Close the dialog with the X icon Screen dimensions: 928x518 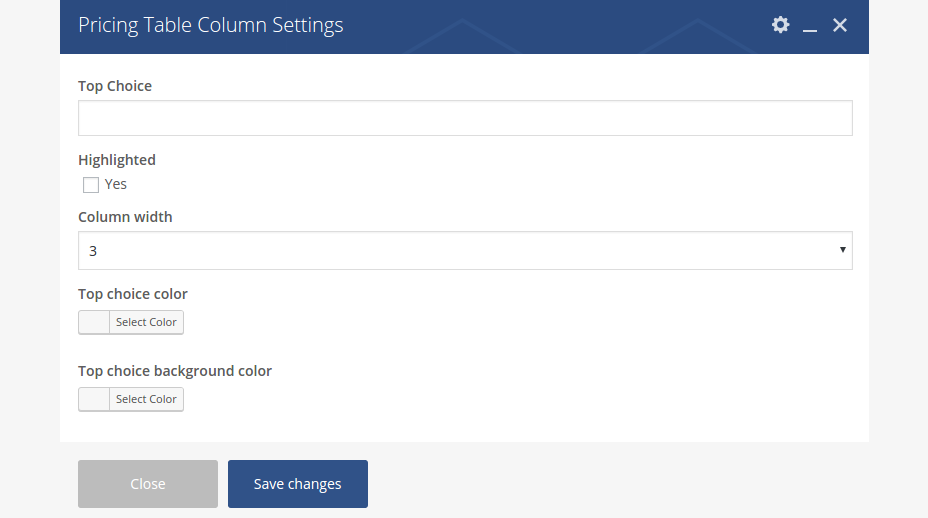[x=840, y=25]
